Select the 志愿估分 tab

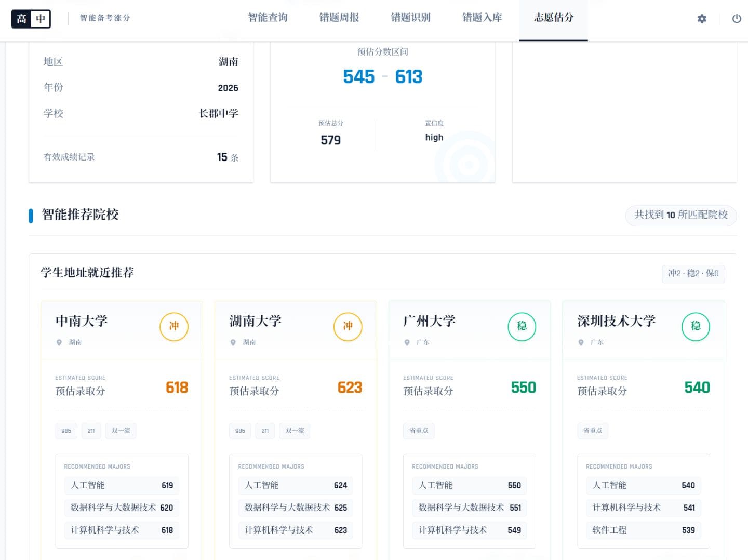point(553,18)
